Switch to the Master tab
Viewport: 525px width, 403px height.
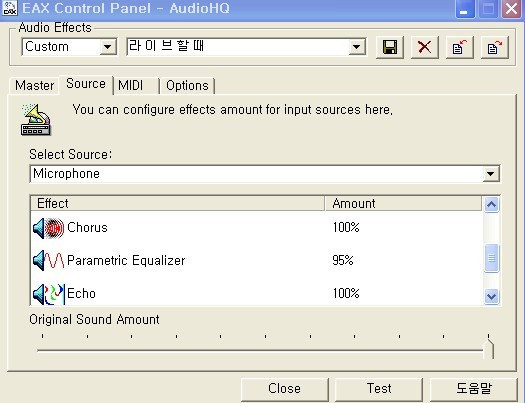click(x=34, y=86)
